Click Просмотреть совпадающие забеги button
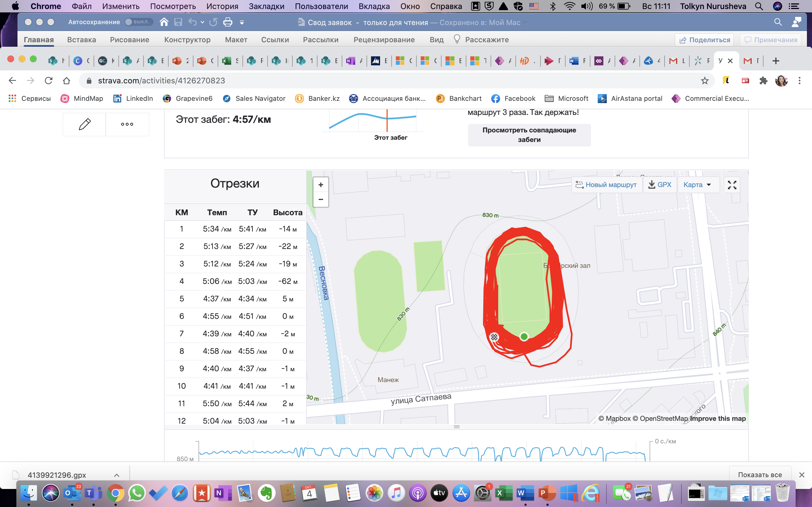This screenshot has height=507, width=812. (x=529, y=135)
